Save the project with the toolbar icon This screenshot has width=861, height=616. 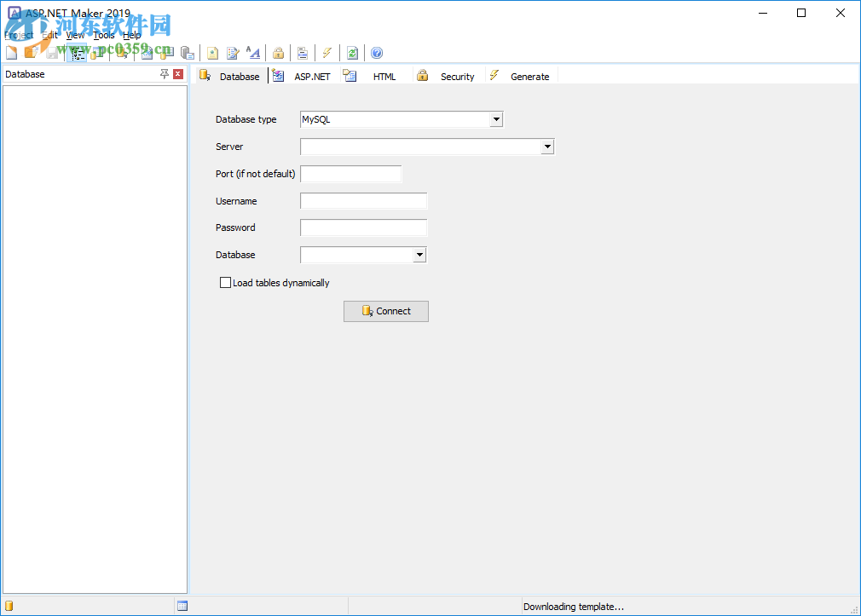(51, 53)
